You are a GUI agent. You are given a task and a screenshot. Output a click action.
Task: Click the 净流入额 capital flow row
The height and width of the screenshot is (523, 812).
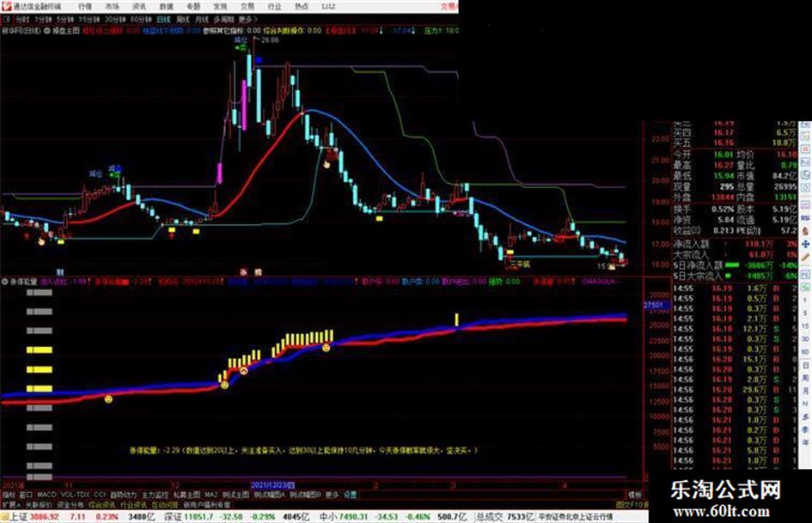point(735,244)
